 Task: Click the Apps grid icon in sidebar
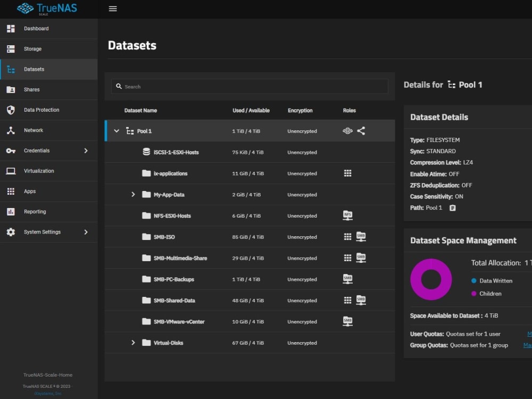(11, 192)
